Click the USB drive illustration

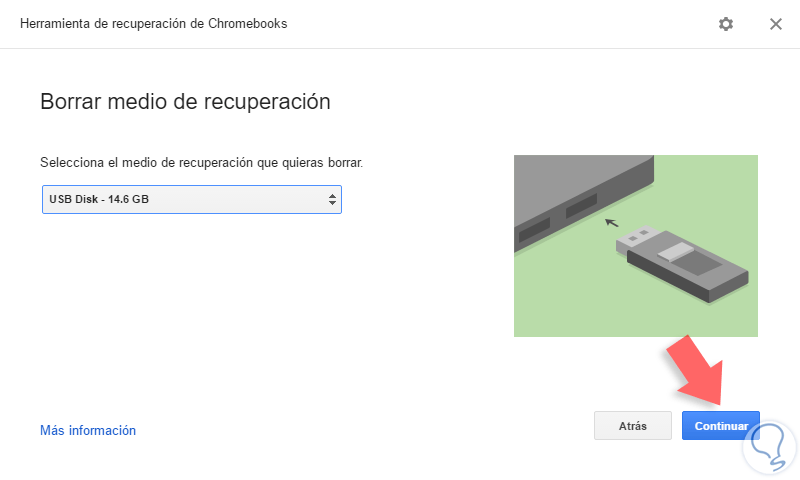[636, 246]
